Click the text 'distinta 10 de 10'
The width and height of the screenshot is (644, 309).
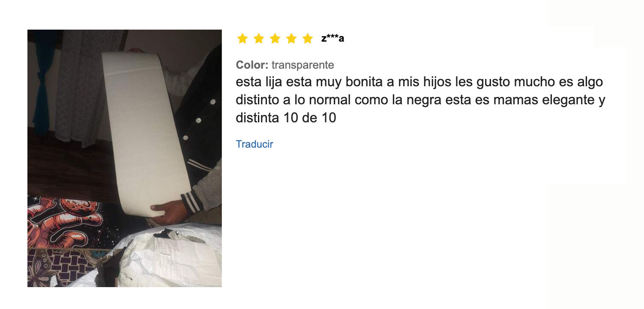tap(286, 118)
